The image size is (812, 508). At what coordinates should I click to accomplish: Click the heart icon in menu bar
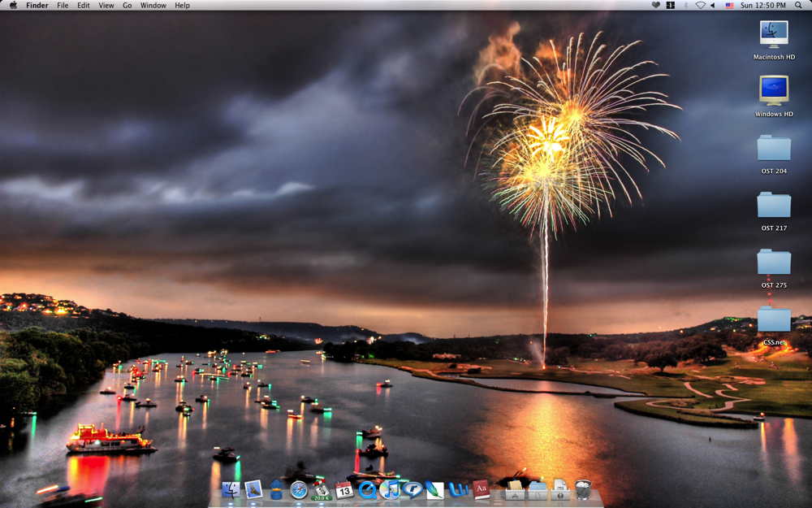[655, 5]
